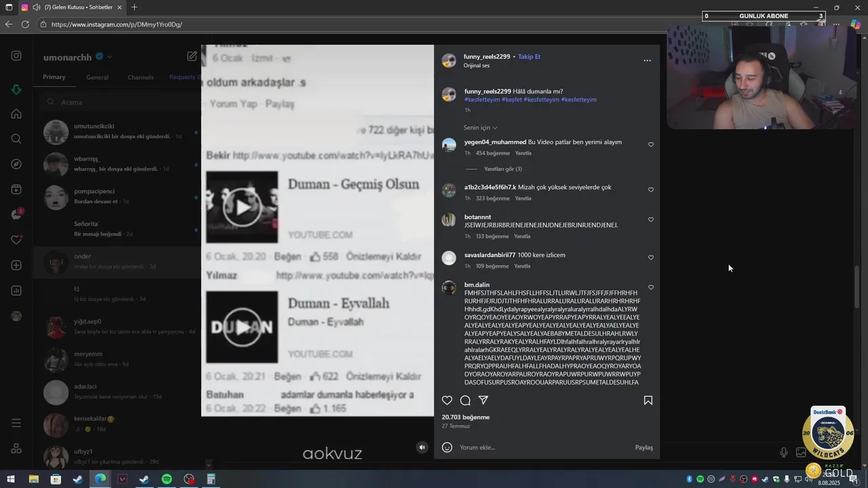Open the Windows Start menu
Screen dimensions: 868x488
[11, 479]
